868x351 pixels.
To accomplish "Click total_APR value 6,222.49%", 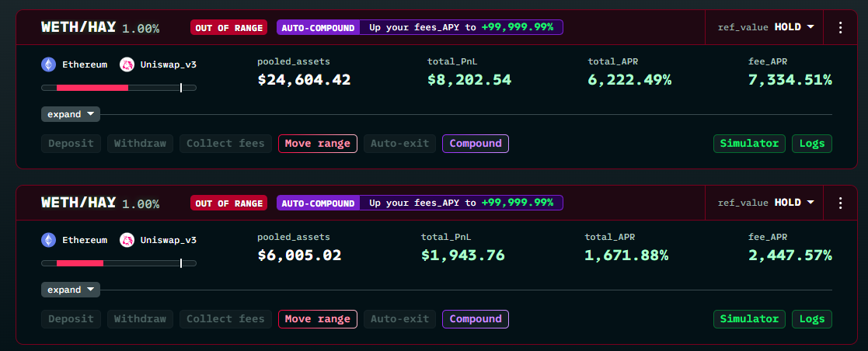I will (x=629, y=80).
